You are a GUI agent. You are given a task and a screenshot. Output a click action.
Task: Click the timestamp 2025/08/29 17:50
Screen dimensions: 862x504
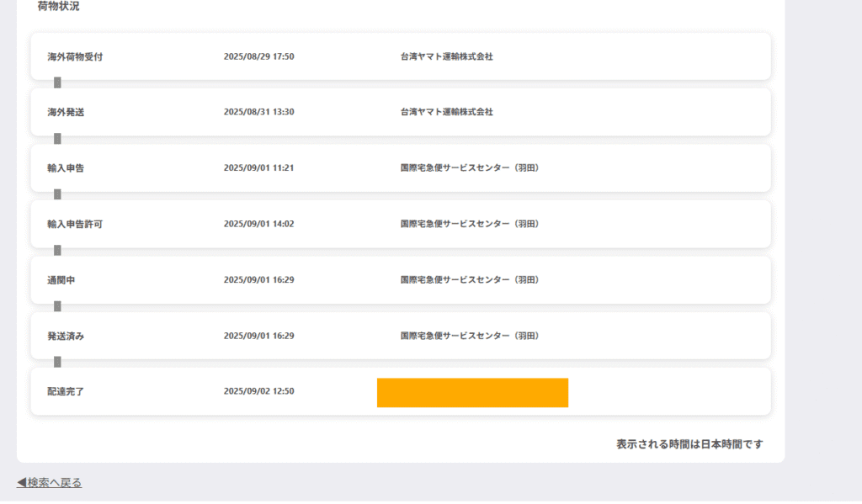(258, 56)
